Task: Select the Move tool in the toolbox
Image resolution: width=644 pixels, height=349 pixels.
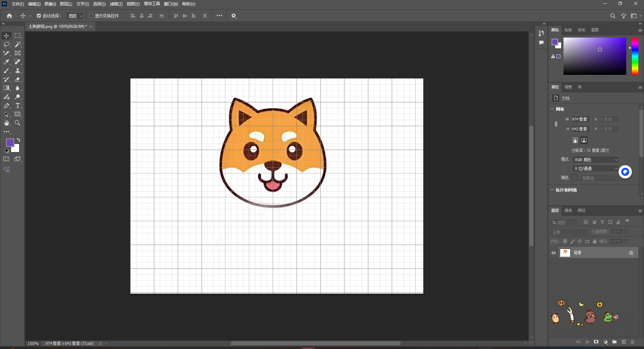Action: pos(6,36)
